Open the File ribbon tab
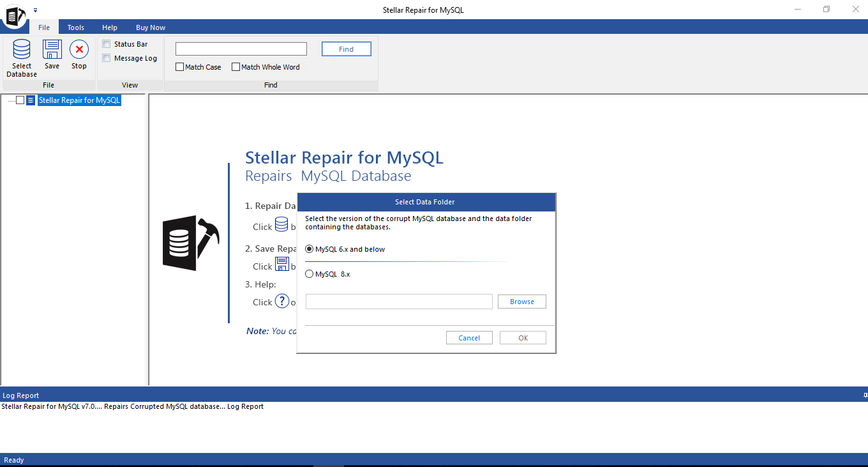Screen dimensions: 868x467 tap(44, 27)
